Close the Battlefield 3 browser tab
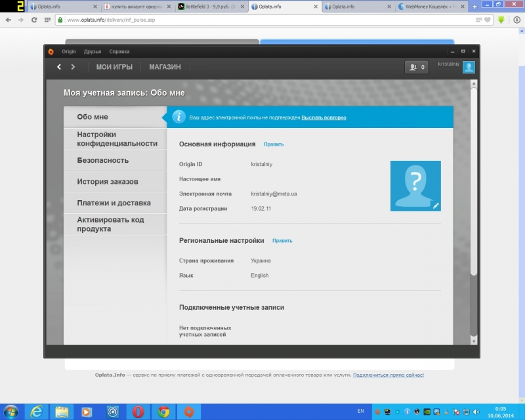Image resolution: width=525 pixels, height=420 pixels. [242, 7]
